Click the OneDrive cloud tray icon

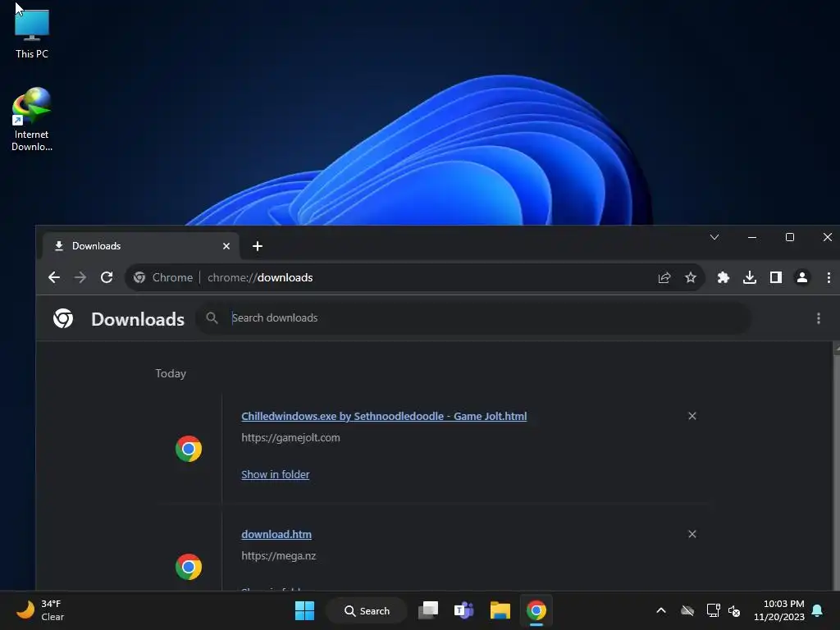coord(687,610)
